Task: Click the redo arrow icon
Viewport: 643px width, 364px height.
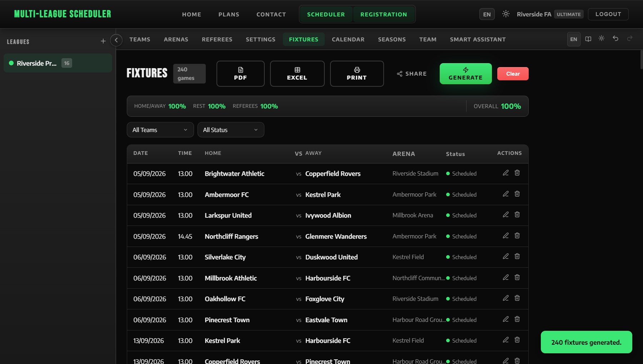Action: pyautogui.click(x=629, y=38)
